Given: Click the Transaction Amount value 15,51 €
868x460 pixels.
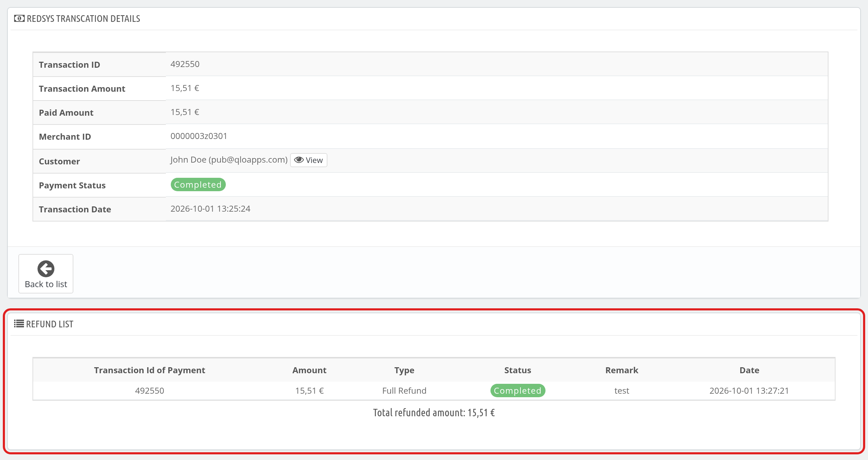Looking at the screenshot, I should tap(185, 88).
